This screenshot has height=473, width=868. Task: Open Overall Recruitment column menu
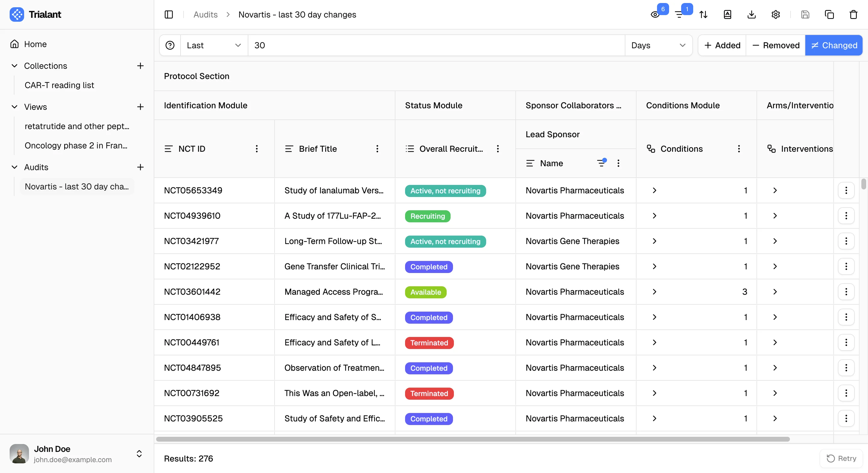coord(498,149)
